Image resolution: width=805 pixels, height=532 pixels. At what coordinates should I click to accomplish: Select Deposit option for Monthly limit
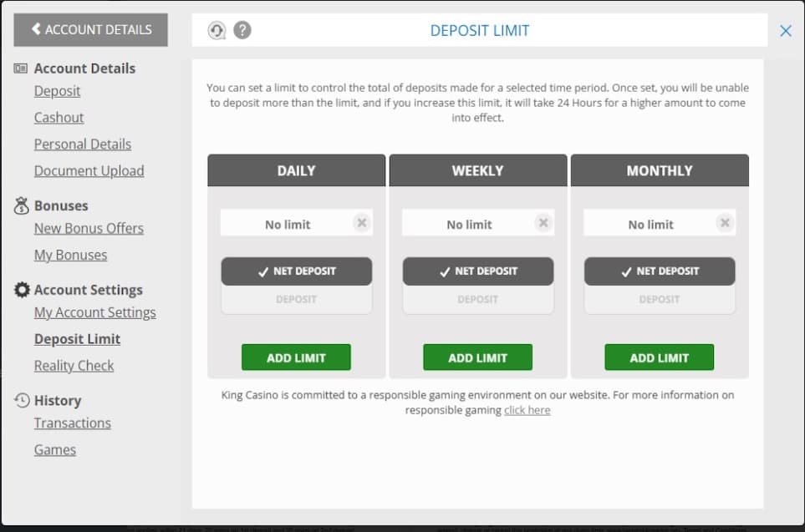coord(660,300)
